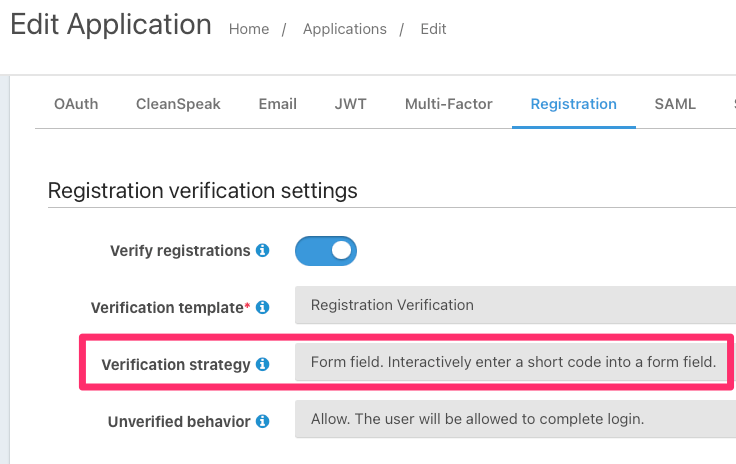Viewport: 736px width, 464px height.
Task: Select the JWT tab
Action: pos(351,104)
